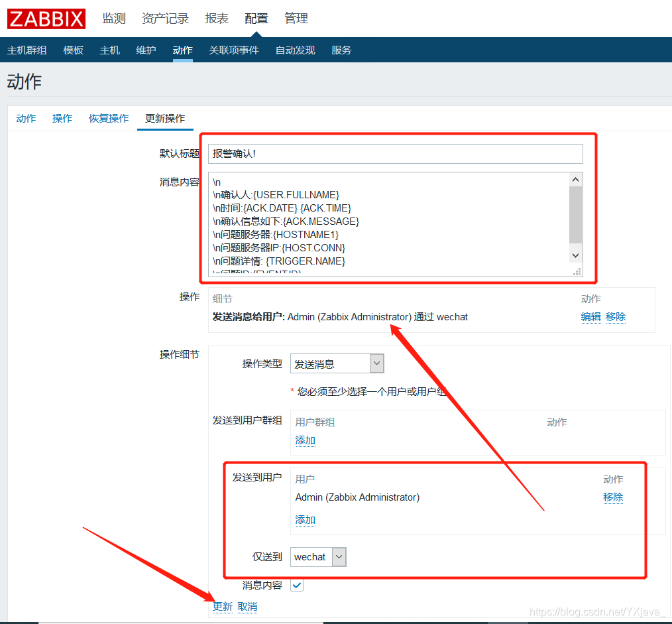
Task: Click the 更新 link
Action: tap(223, 606)
